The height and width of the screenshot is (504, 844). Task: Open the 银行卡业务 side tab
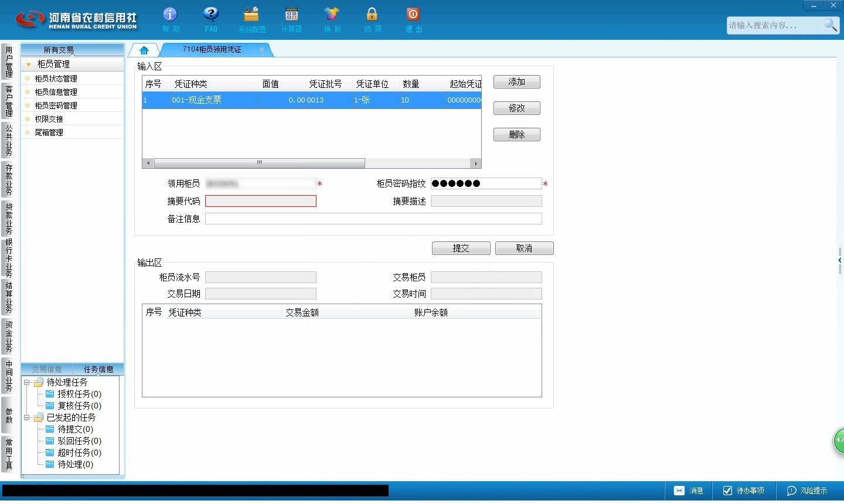point(8,258)
